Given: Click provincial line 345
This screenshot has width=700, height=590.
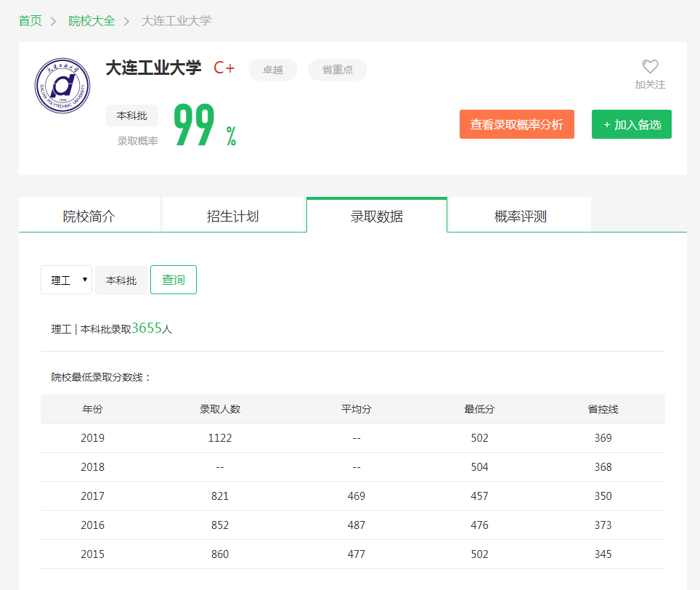Looking at the screenshot, I should click(603, 554).
